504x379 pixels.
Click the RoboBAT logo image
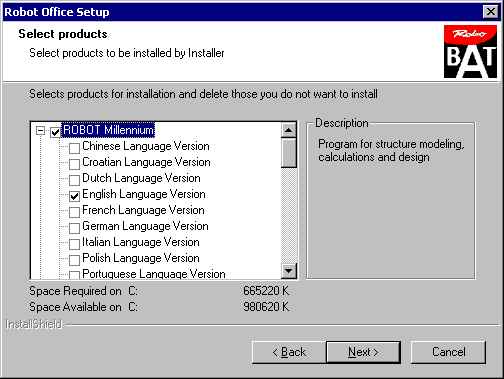pos(470,52)
